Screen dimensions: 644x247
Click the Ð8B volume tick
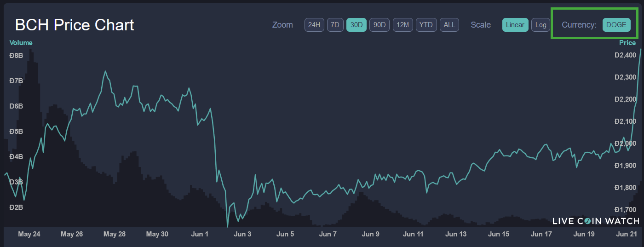[16, 55]
